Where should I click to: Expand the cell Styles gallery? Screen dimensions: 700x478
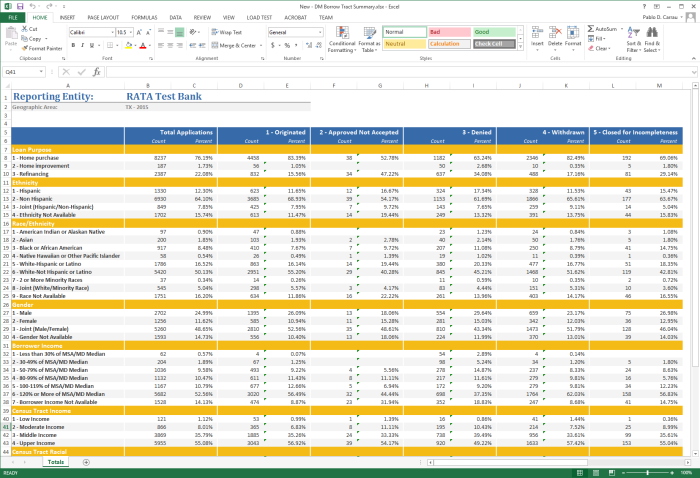521,46
